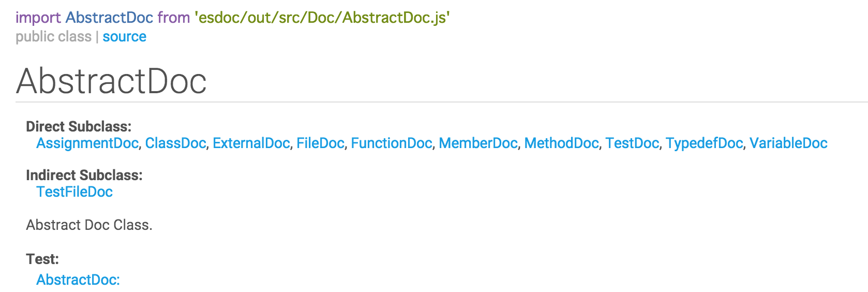Click the AbstractDoc name in the import statement
Viewport: 868px width, 292px height.
(x=109, y=18)
